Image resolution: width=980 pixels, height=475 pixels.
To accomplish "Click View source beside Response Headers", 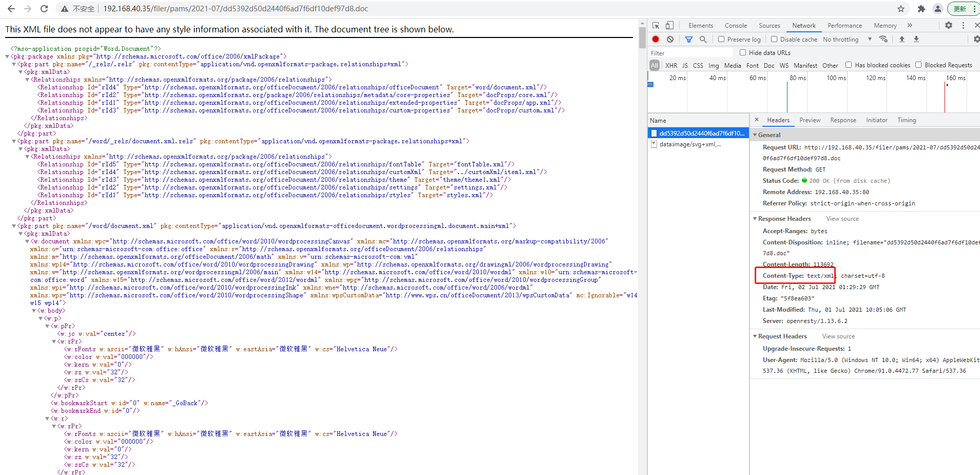I will click(842, 219).
